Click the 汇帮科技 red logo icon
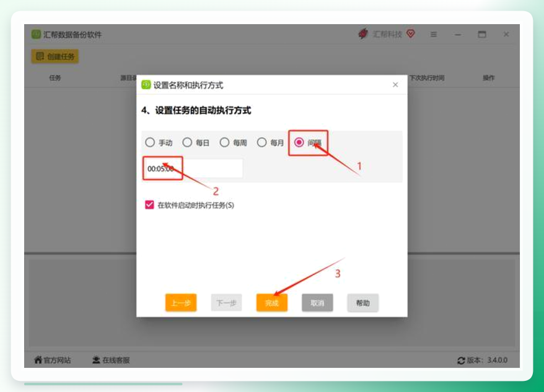This screenshot has width=544, height=392. click(x=363, y=33)
